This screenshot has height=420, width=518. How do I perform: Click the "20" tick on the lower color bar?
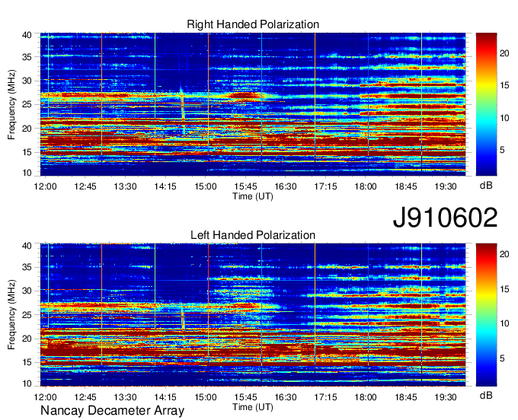pos(504,254)
